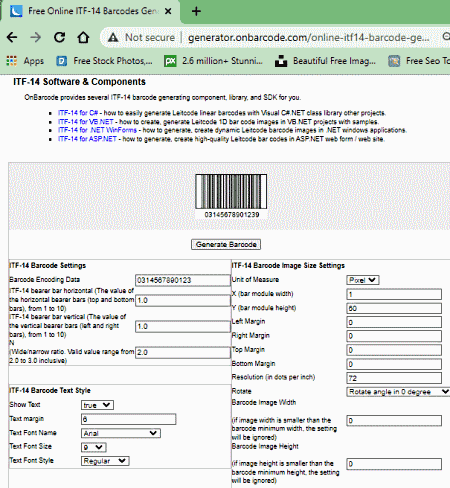Focus the wide/narrow ratio N field
Image resolution: width=450 pixels, height=488 pixels.
pos(183,352)
